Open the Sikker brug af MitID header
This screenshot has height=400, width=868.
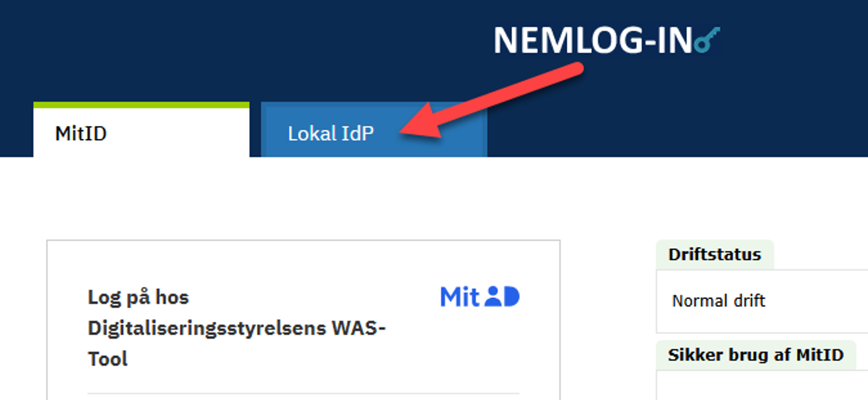click(755, 355)
